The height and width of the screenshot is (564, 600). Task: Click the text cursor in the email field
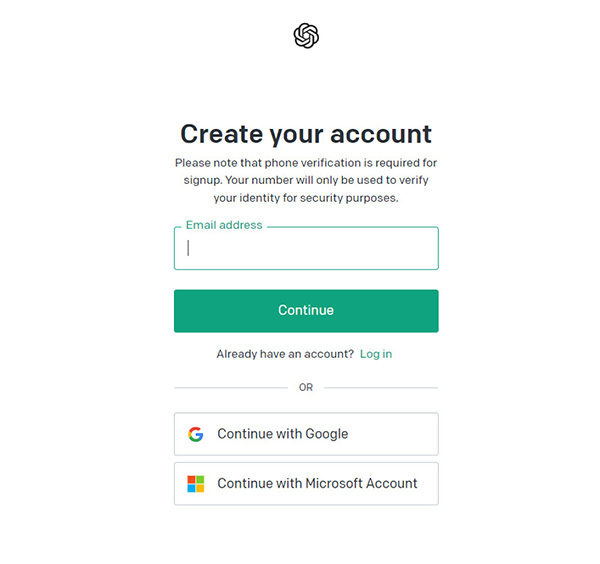click(x=189, y=249)
